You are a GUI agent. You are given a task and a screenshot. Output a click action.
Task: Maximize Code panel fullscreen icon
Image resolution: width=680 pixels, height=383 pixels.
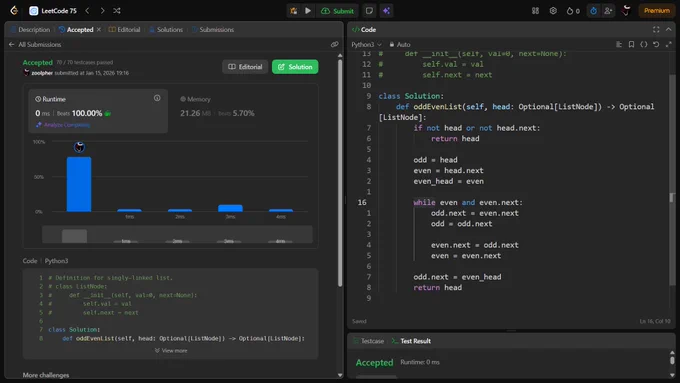656,29
